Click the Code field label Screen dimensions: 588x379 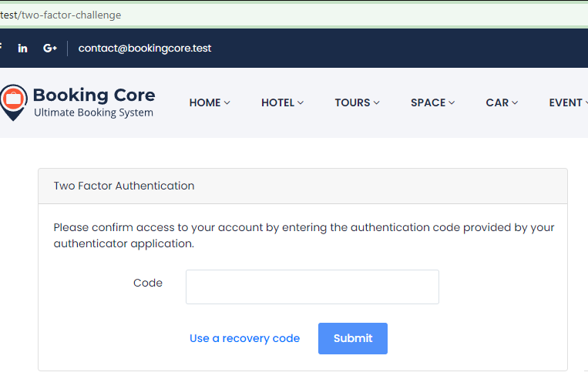(148, 283)
